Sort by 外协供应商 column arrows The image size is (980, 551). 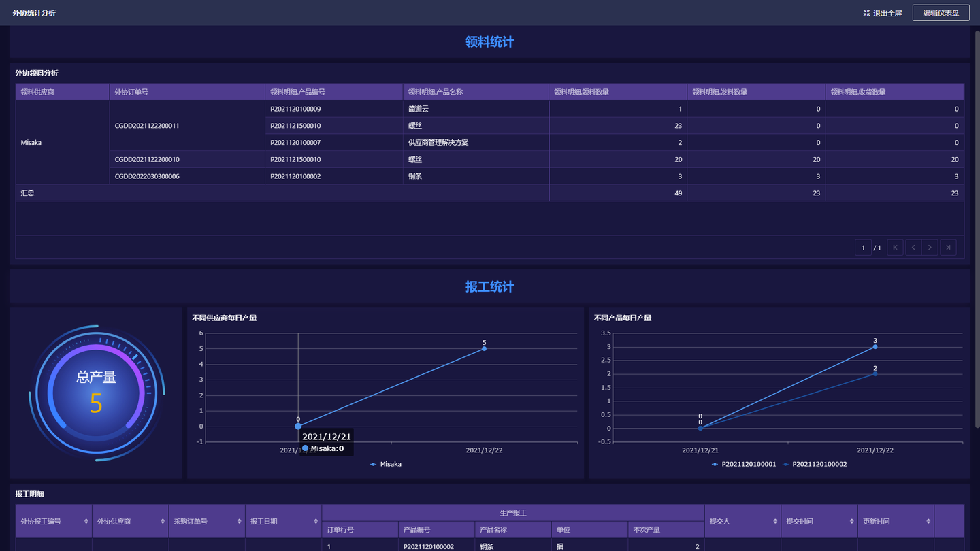pos(163,521)
